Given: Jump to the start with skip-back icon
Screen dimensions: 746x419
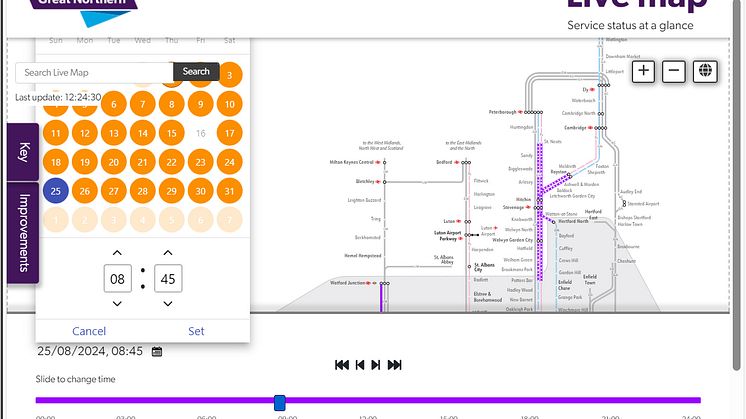Looking at the screenshot, I should (x=342, y=365).
